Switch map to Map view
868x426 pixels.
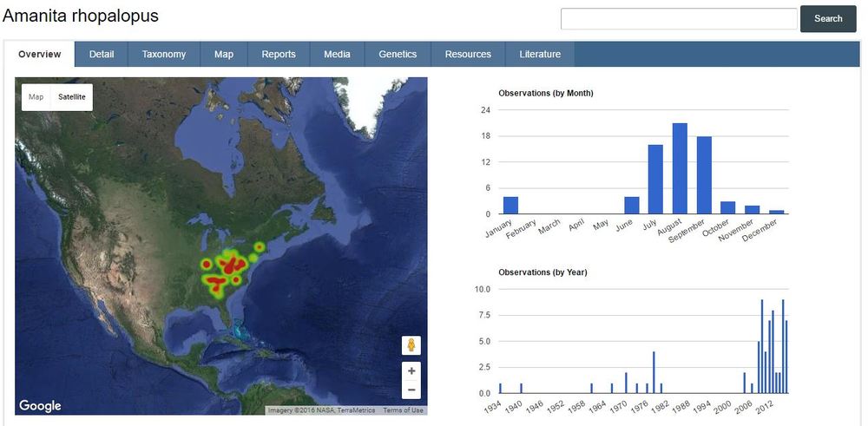point(36,97)
